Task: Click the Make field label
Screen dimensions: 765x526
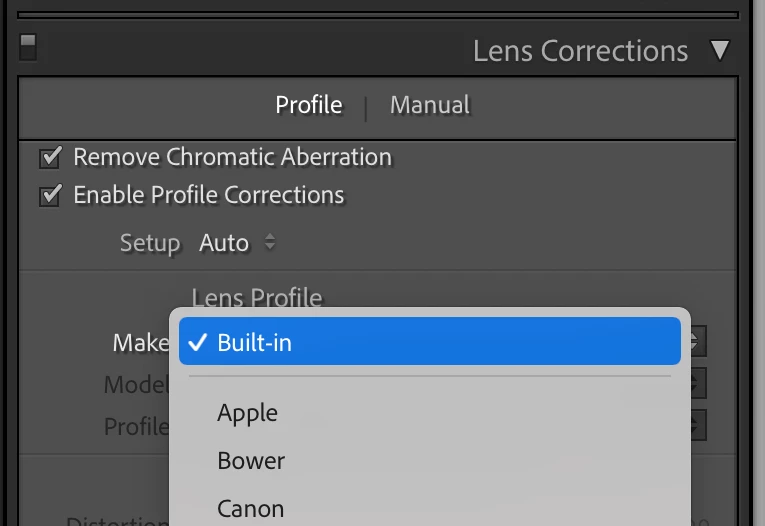Action: coord(140,343)
